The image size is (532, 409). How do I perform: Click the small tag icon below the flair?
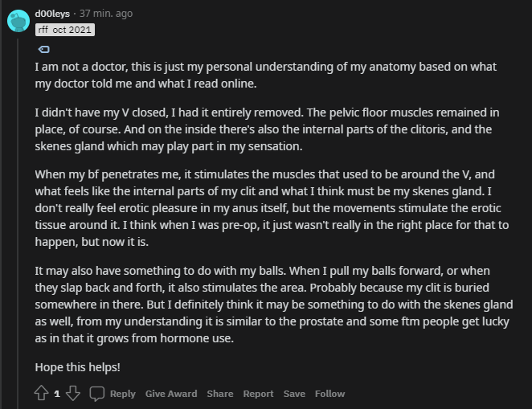pyautogui.click(x=44, y=49)
